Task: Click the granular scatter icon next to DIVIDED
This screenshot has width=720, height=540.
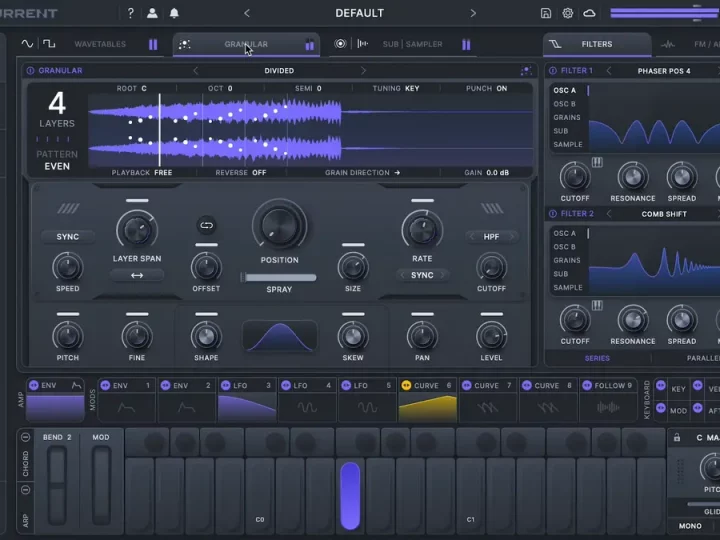Action: pyautogui.click(x=526, y=71)
